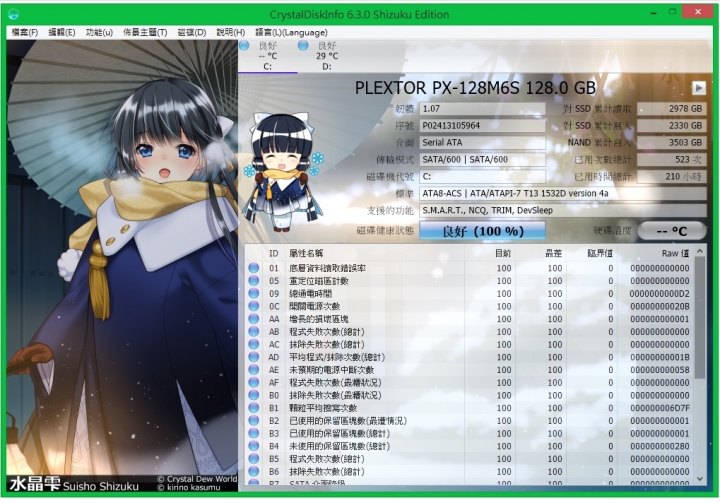Click status orb for attribute 05
Screen dimensions: 720x503
pos(253,281)
